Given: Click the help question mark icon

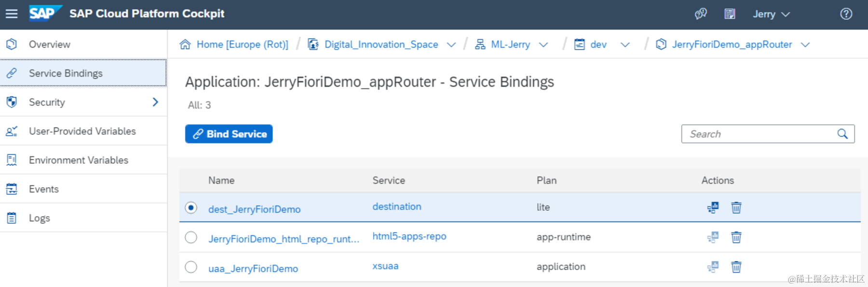Looking at the screenshot, I should coord(846,14).
